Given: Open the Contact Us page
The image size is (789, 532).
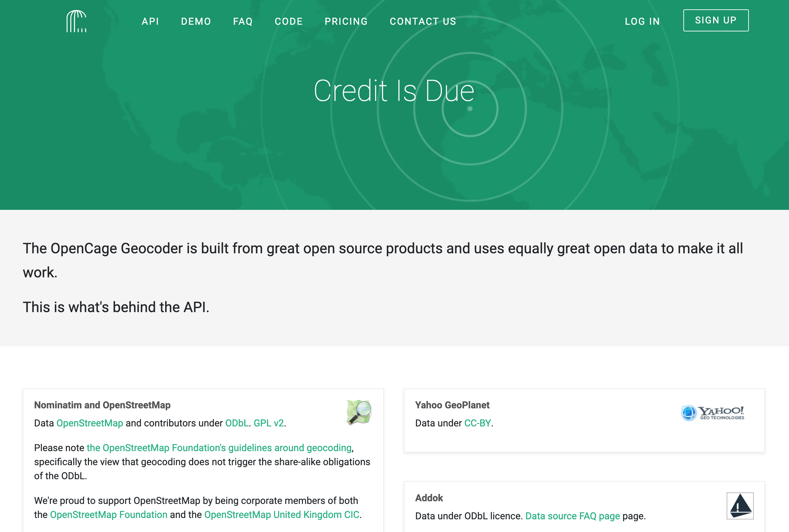Looking at the screenshot, I should coord(423,21).
